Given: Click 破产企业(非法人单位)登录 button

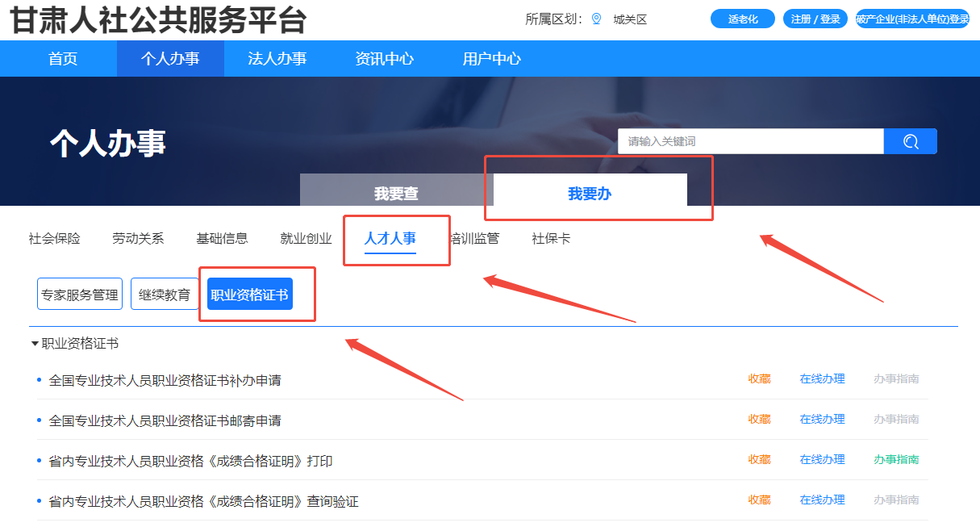Looking at the screenshot, I should 912,19.
